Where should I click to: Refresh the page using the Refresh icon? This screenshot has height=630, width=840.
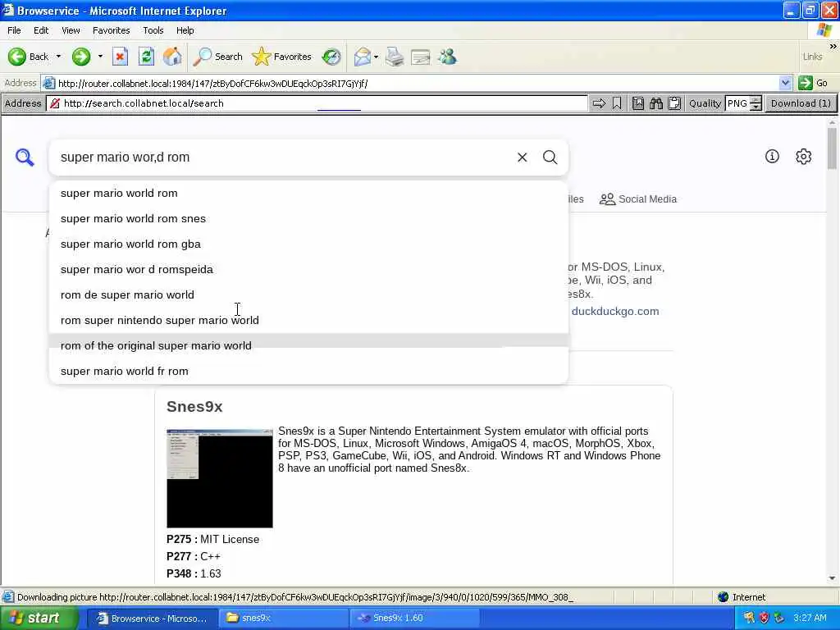(x=146, y=57)
